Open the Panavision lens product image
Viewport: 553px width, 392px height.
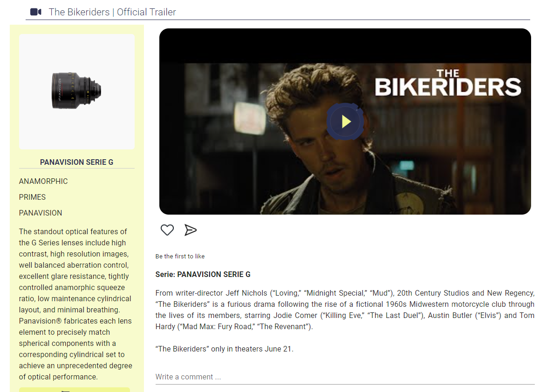pyautogui.click(x=77, y=92)
